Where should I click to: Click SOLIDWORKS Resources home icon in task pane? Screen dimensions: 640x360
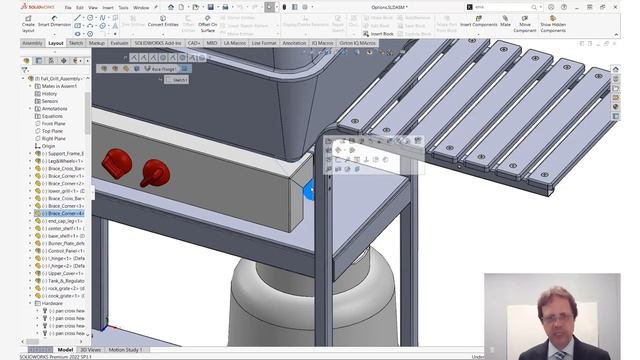pos(616,69)
